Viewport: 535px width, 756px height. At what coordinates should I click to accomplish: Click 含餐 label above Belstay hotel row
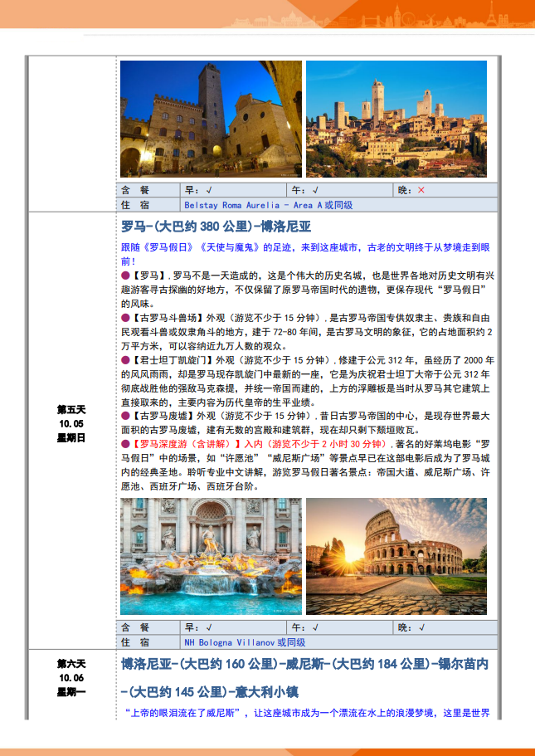pyautogui.click(x=135, y=190)
